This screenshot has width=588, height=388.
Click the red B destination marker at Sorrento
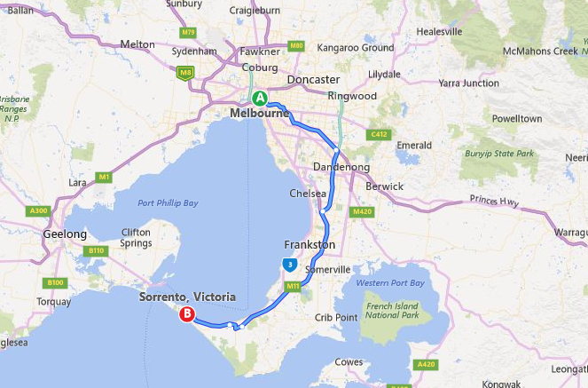pos(187,314)
